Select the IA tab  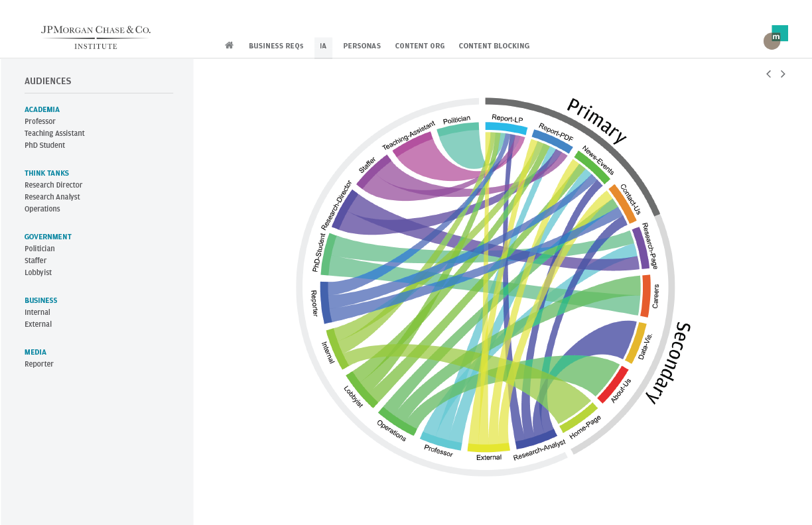[323, 46]
